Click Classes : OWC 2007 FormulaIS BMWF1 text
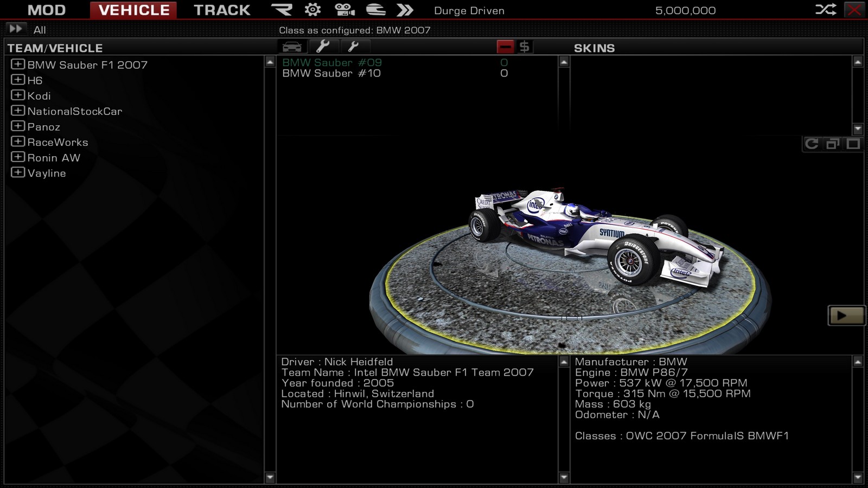The width and height of the screenshot is (868, 488). [x=682, y=436]
